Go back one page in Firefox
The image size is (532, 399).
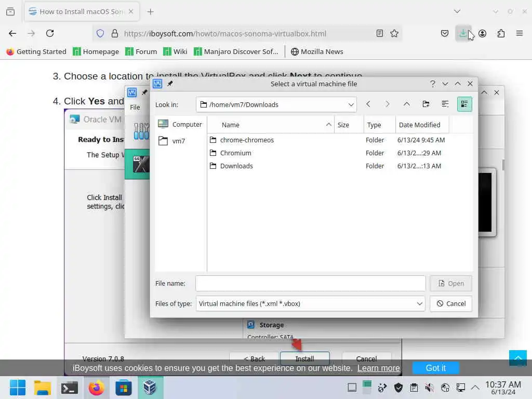[x=12, y=33]
